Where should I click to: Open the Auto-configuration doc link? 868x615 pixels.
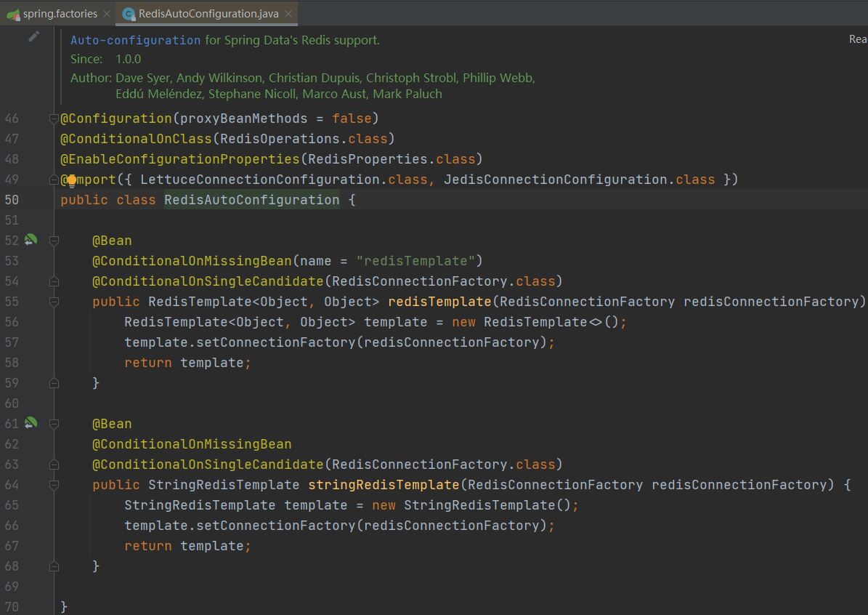pos(136,40)
